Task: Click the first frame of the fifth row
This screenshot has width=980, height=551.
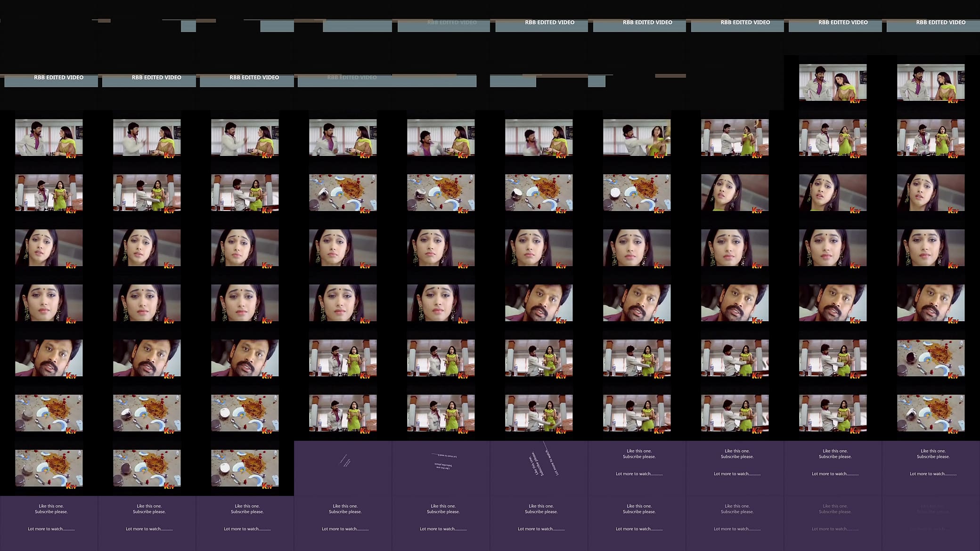Action: click(49, 248)
